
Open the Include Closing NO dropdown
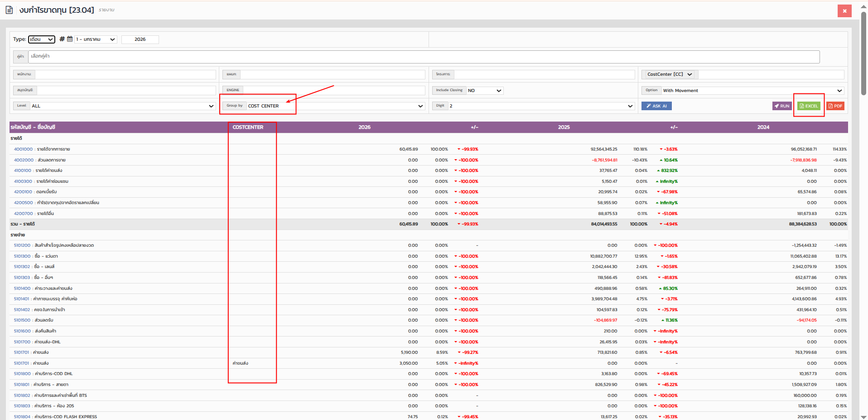pos(484,91)
